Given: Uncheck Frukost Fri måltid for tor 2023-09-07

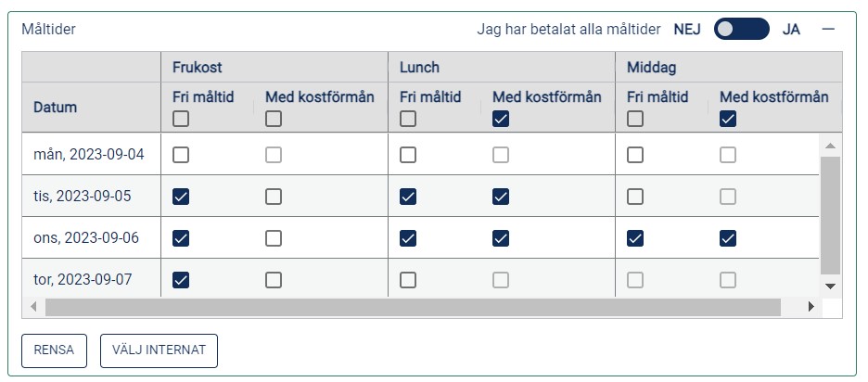Looking at the screenshot, I should (x=181, y=280).
